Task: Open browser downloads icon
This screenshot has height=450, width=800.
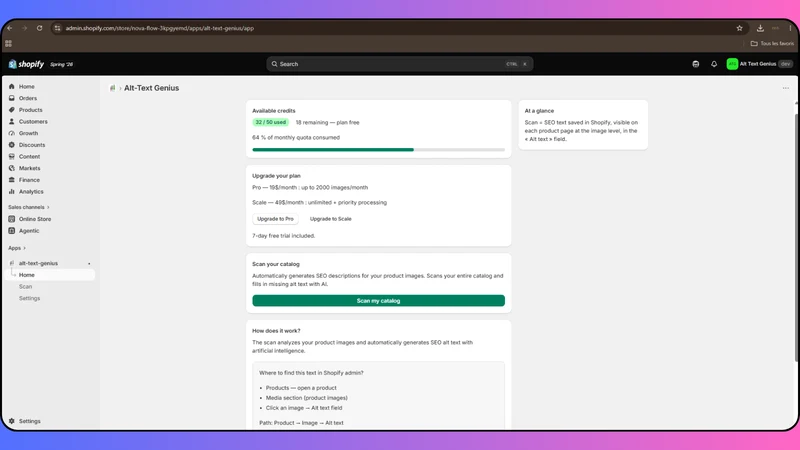Action: click(x=760, y=28)
